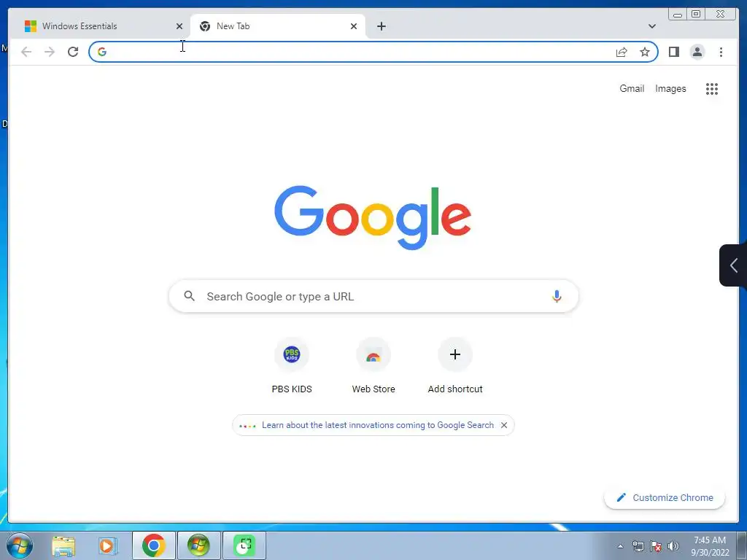
Task: Expand the collapsed side panel arrow
Action: (732, 265)
